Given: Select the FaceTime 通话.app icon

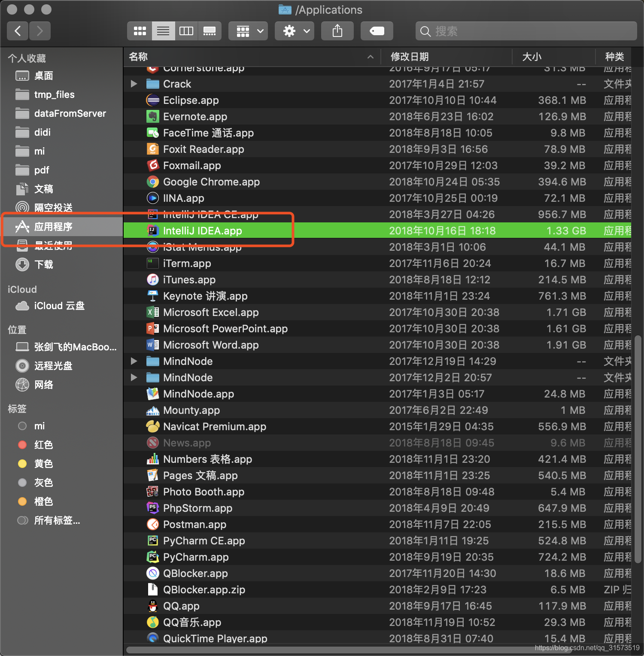Looking at the screenshot, I should (153, 133).
